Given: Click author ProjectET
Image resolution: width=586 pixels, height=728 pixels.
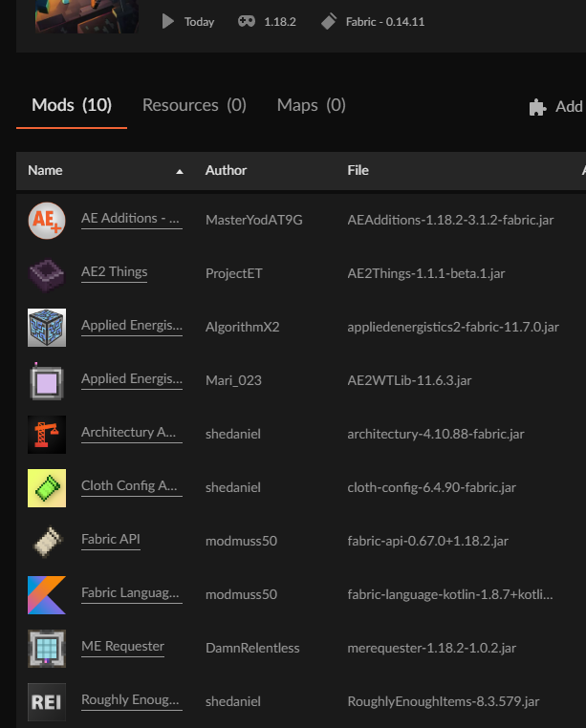Looking at the screenshot, I should [234, 273].
